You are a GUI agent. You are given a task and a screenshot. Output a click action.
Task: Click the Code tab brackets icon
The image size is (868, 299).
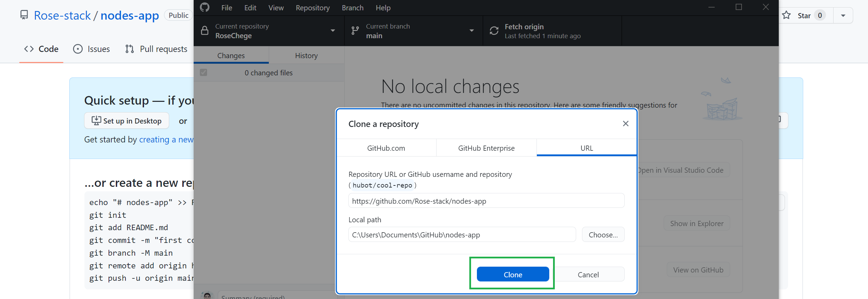point(29,49)
